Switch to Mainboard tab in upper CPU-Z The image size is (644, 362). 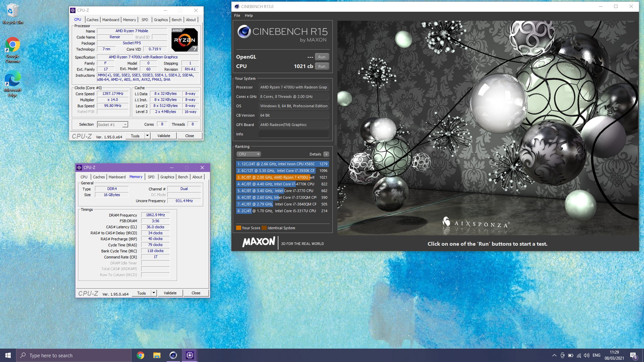click(x=111, y=20)
